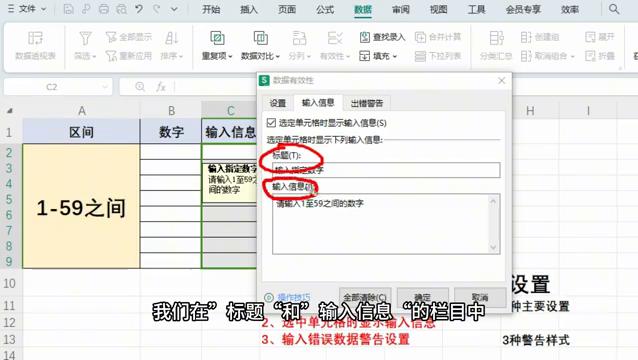Screen dimensions: 638x360
Task: Click the print preview icon
Action: [x=121, y=9]
